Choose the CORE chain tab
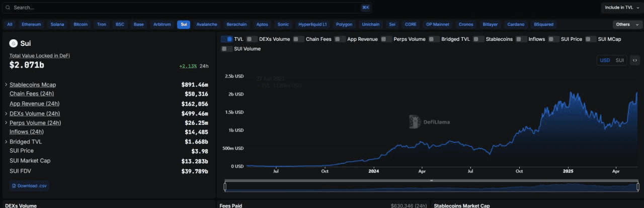 411,24
